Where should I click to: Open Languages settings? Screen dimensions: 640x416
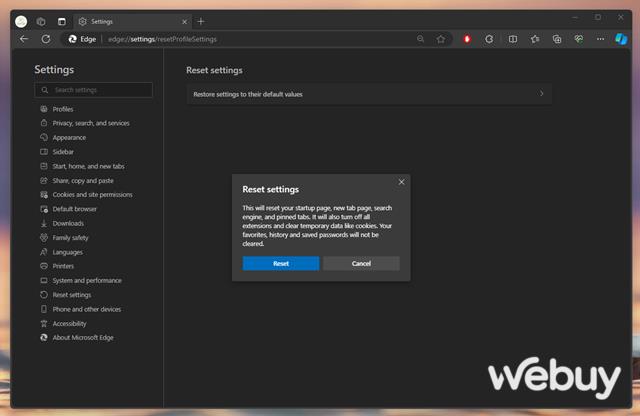(67, 252)
